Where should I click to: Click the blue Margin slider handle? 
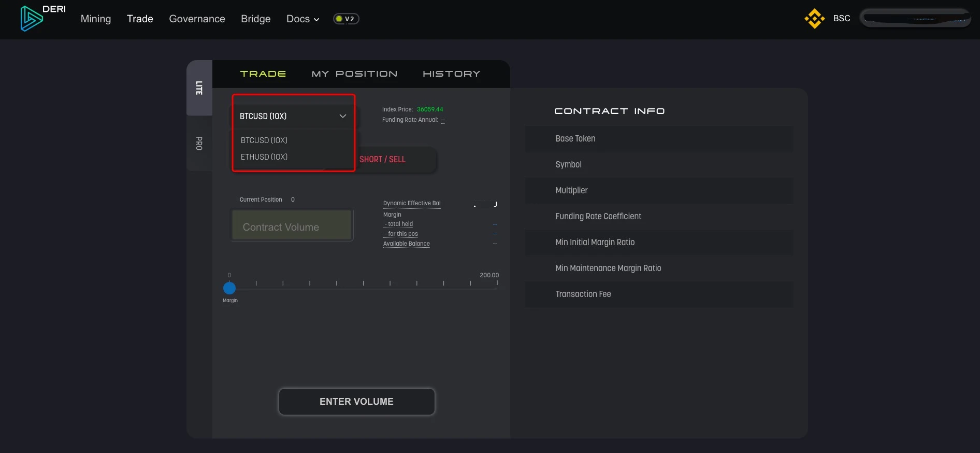click(x=229, y=288)
